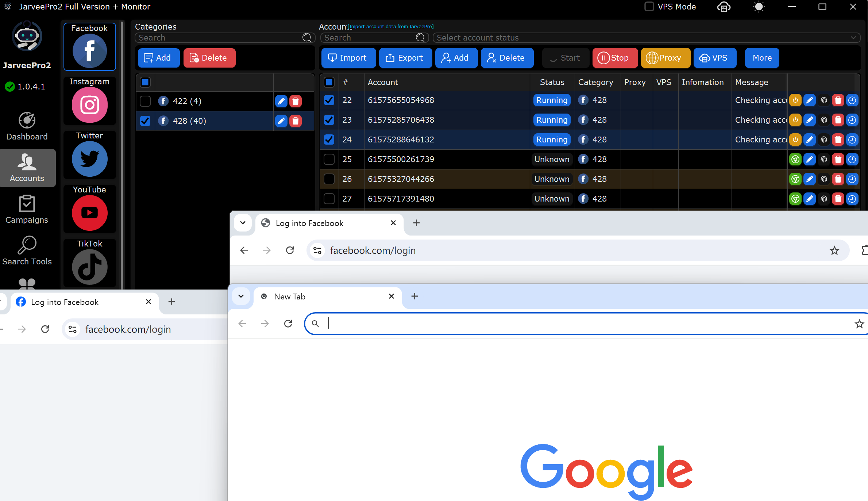The height and width of the screenshot is (501, 868).
Task: Click the Add category button
Action: (x=159, y=58)
